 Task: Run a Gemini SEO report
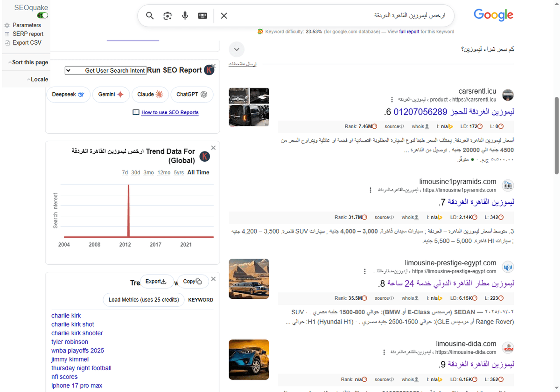click(111, 94)
